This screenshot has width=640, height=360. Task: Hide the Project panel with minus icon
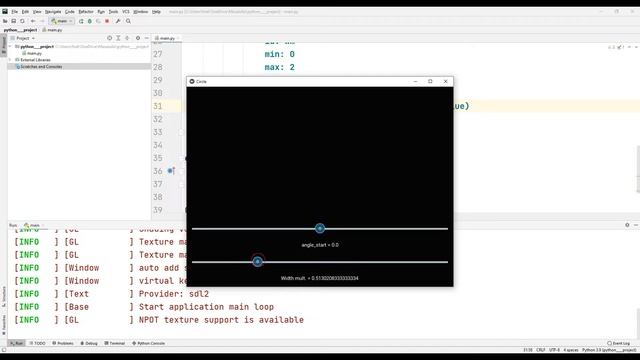point(147,38)
